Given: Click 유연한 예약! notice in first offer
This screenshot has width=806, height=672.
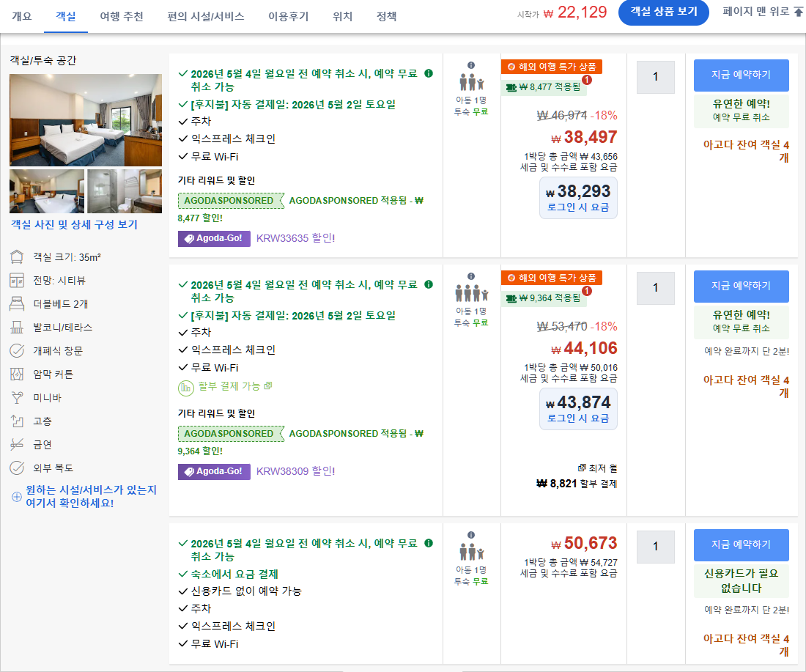Looking at the screenshot, I should (742, 111).
